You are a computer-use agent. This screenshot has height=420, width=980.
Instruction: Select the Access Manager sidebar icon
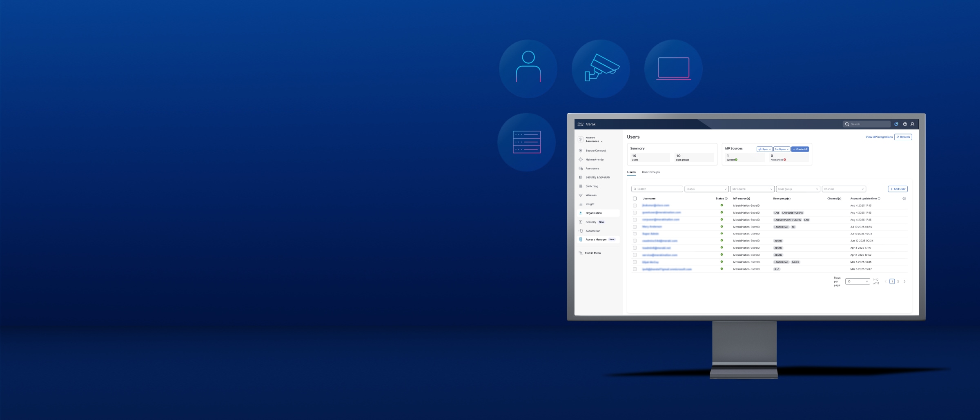tap(581, 239)
